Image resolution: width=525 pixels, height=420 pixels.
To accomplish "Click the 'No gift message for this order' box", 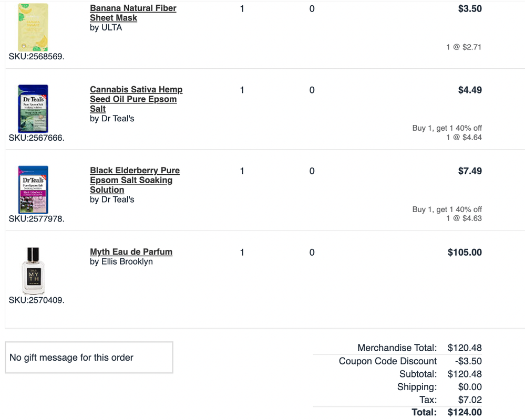I will 89,358.
